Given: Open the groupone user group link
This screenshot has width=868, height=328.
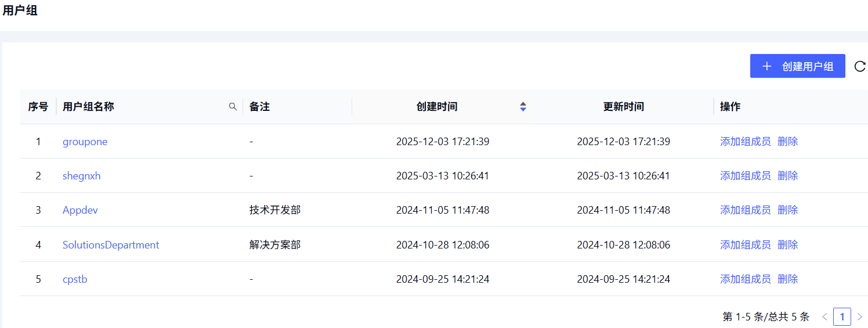Looking at the screenshot, I should [x=85, y=142].
